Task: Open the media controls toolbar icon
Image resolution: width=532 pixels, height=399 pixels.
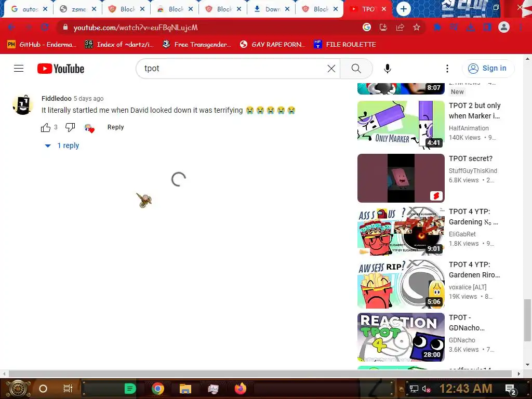Action: tap(454, 28)
